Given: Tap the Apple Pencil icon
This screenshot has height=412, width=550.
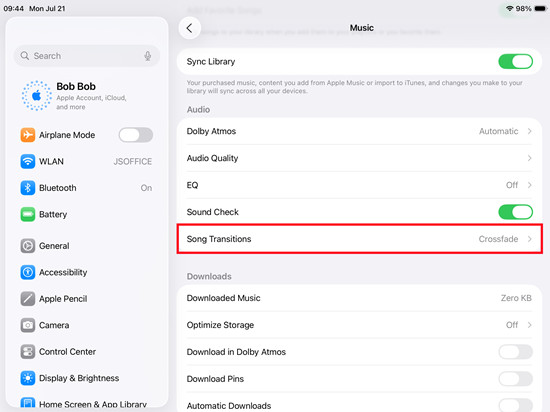Looking at the screenshot, I should pos(28,299).
